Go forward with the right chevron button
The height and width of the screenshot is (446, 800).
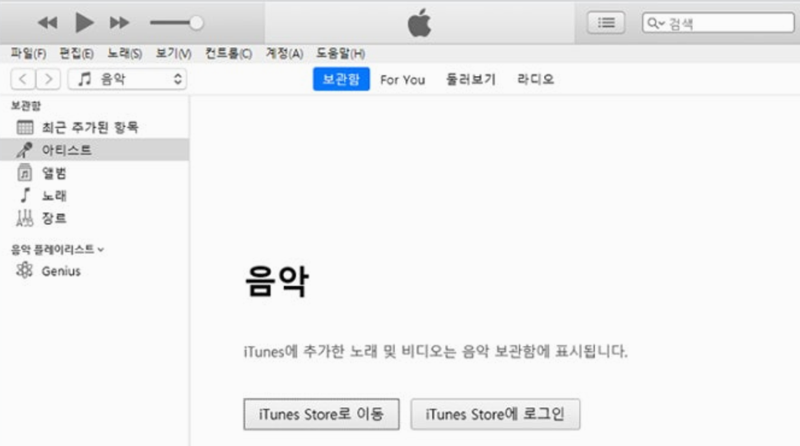click(x=48, y=79)
